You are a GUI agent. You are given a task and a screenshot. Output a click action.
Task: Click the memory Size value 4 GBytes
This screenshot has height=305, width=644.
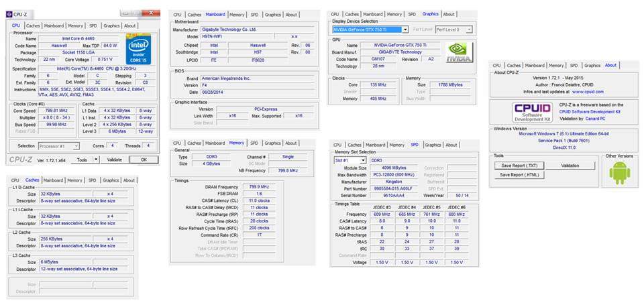(x=211, y=164)
